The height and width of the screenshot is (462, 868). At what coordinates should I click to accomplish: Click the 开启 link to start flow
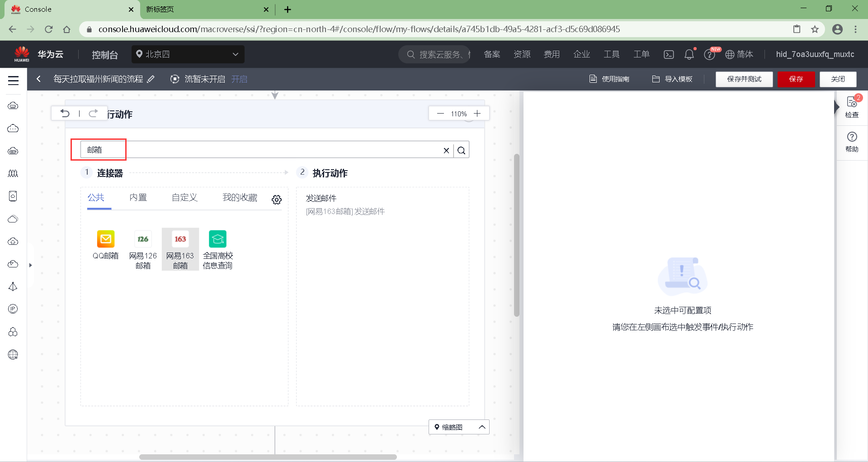[239, 79]
